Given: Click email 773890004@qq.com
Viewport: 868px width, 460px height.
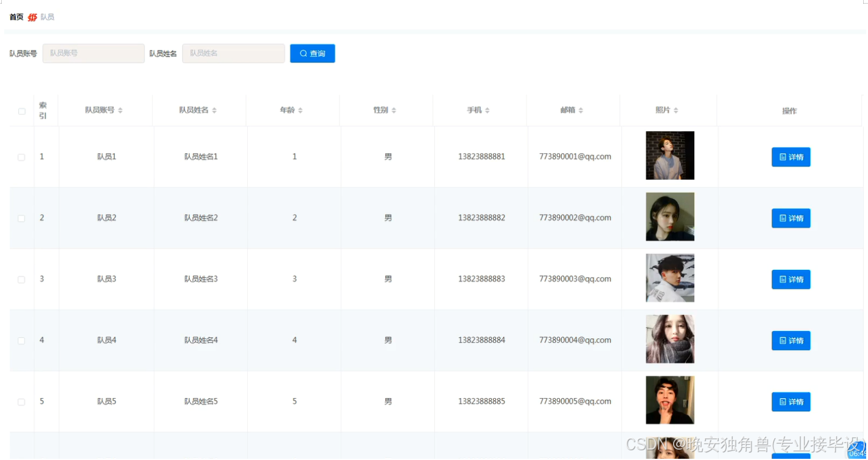Looking at the screenshot, I should pyautogui.click(x=575, y=340).
